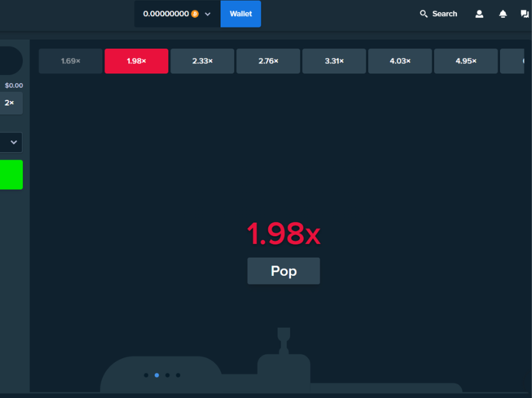
Task: Select the 4.03× multiplier tile
Action: [x=400, y=61]
